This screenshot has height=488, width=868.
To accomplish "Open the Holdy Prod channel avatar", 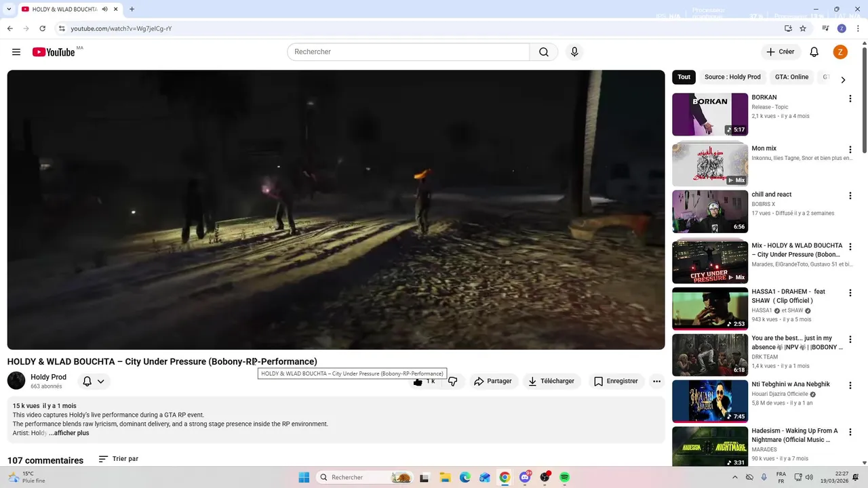I will [x=16, y=381].
